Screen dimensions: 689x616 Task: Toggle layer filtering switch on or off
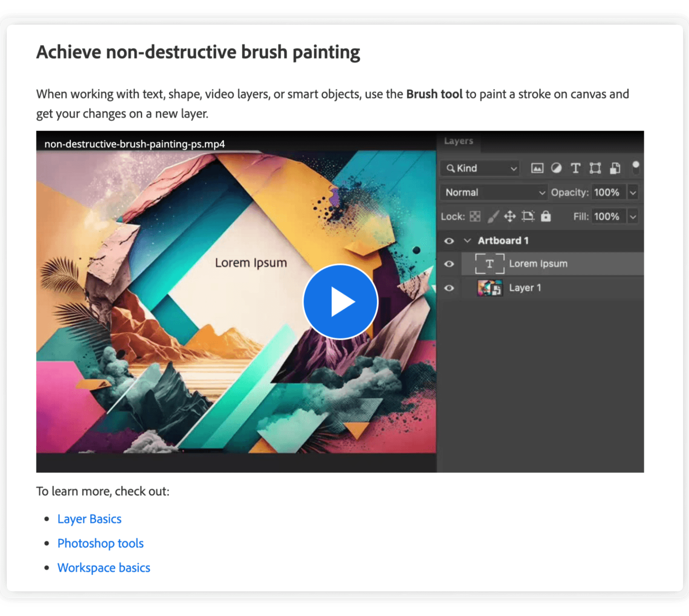click(x=635, y=168)
